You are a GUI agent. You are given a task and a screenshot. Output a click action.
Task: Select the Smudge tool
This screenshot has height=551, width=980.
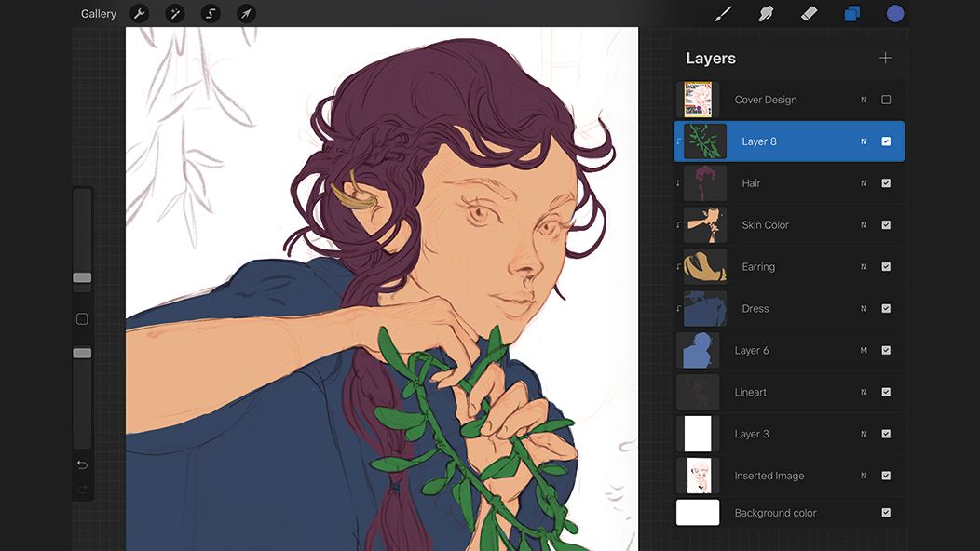pos(765,13)
